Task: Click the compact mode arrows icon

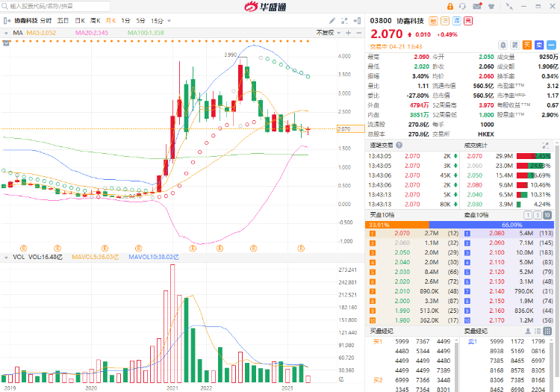Action: point(510,6)
